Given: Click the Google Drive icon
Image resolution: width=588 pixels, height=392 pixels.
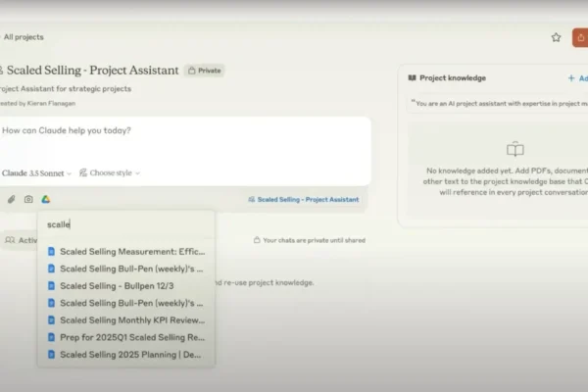Looking at the screenshot, I should 46,199.
